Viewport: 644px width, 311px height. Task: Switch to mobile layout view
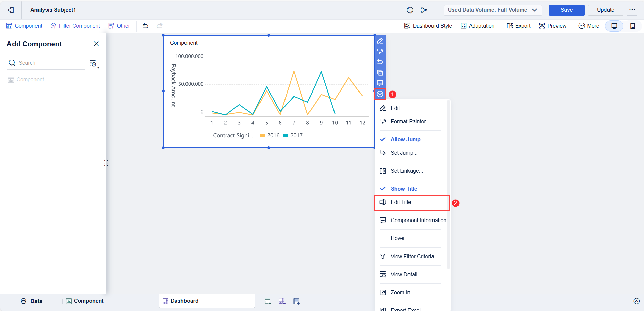pos(633,26)
